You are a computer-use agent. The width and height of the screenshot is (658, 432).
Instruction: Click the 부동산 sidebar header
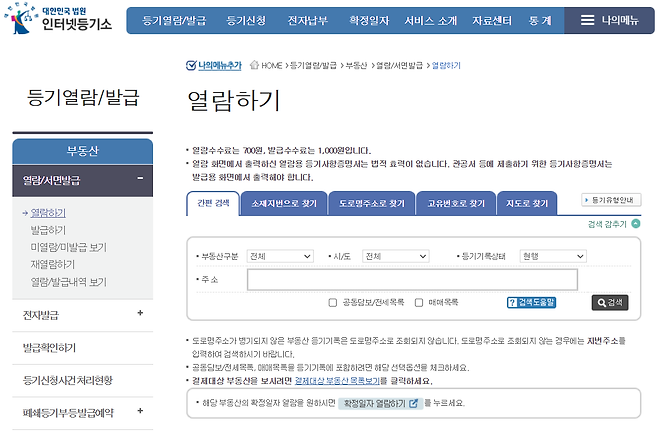(x=83, y=151)
